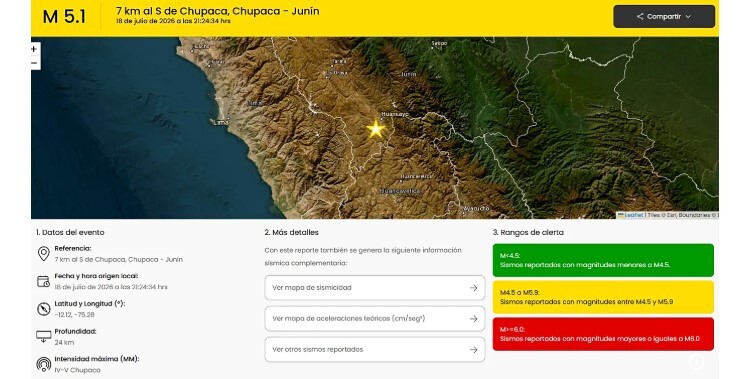Click the location pin icon next to Referencia
Image resolution: width=753 pixels, height=379 pixels.
44,254
